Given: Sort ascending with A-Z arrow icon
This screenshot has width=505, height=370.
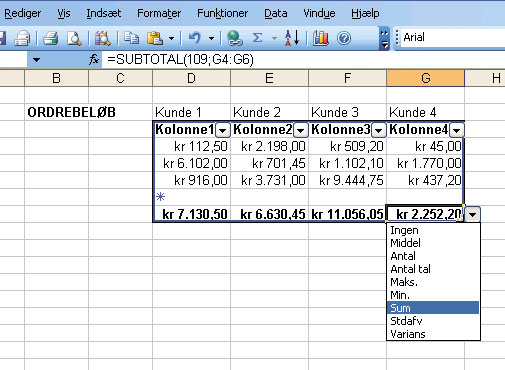Looking at the screenshot, I should click(292, 38).
